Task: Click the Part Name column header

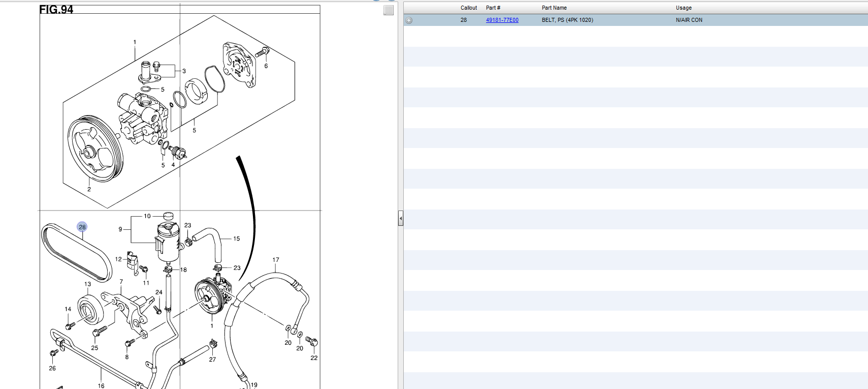Action: pos(554,8)
